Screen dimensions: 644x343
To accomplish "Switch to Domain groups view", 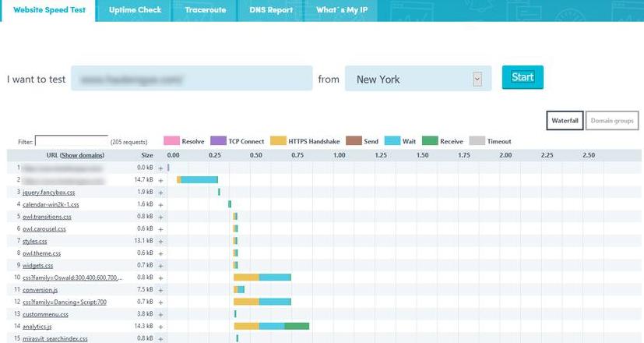I will click(x=612, y=121).
